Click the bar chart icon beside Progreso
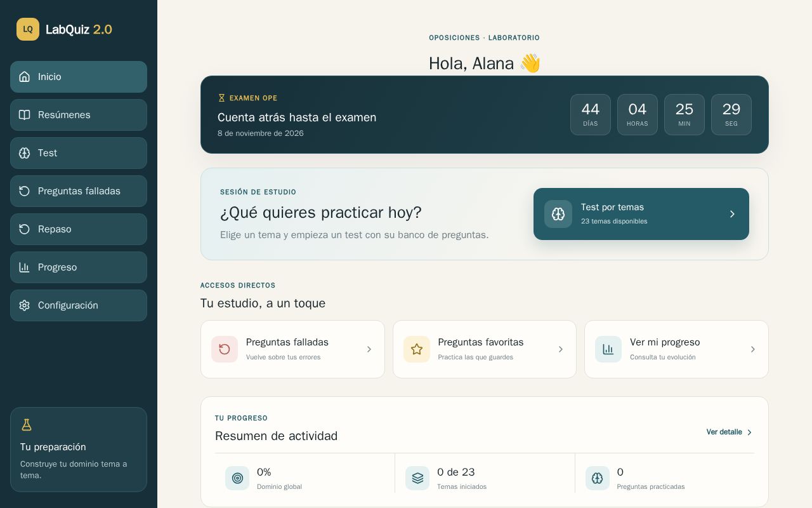812x508 pixels. (24, 267)
